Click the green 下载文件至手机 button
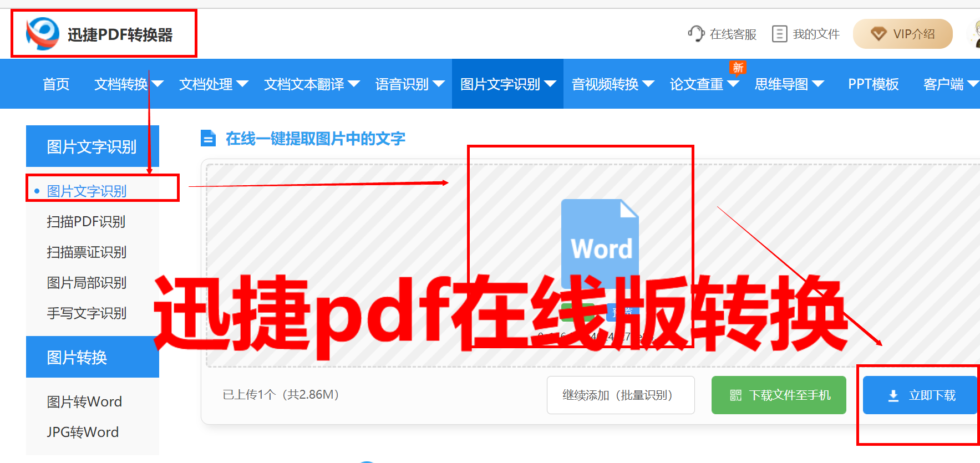Image resolution: width=980 pixels, height=463 pixels. [x=779, y=395]
